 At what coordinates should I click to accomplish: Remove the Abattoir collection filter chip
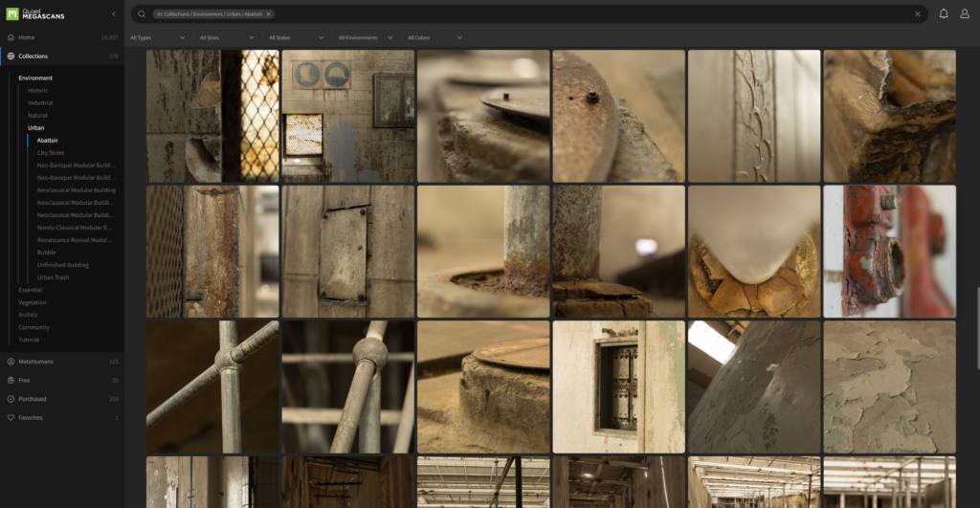click(269, 13)
